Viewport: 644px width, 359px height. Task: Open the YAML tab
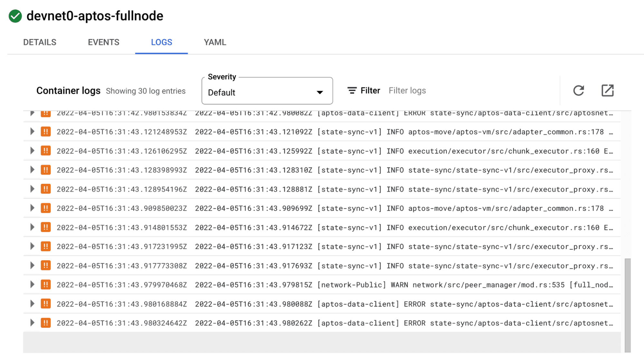pyautogui.click(x=215, y=42)
